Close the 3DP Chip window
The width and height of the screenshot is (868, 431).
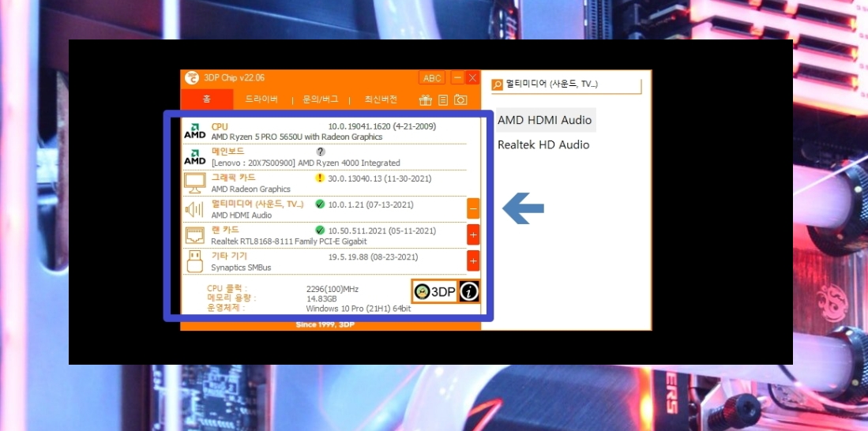coord(472,78)
